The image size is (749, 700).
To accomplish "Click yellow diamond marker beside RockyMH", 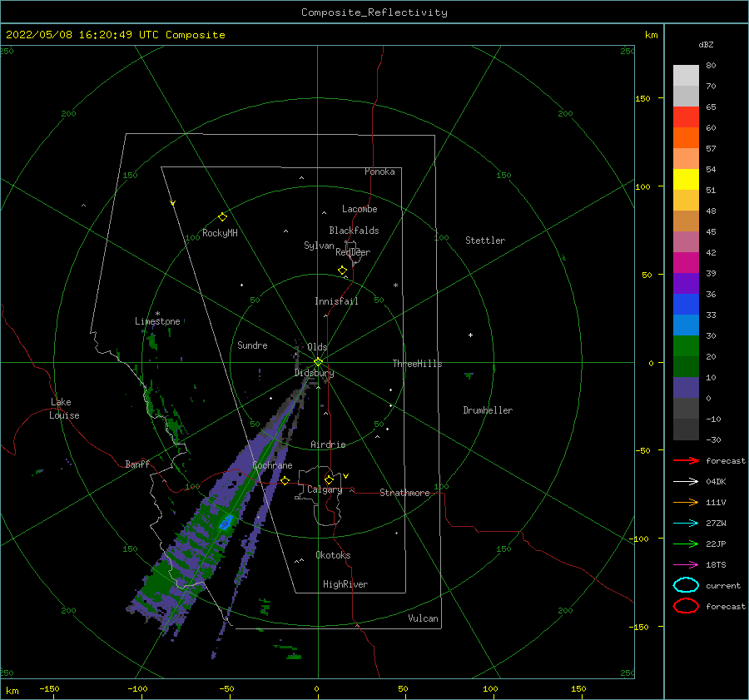I will [x=222, y=217].
